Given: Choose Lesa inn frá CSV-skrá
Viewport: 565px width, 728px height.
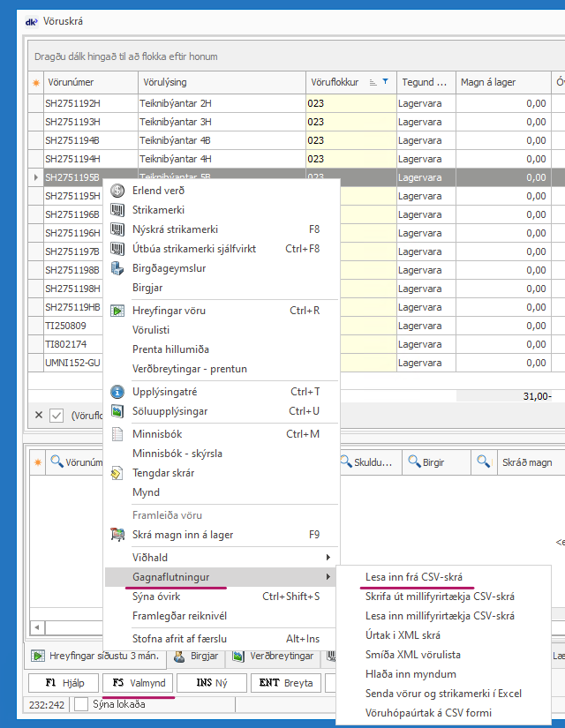Looking at the screenshot, I should [414, 577].
